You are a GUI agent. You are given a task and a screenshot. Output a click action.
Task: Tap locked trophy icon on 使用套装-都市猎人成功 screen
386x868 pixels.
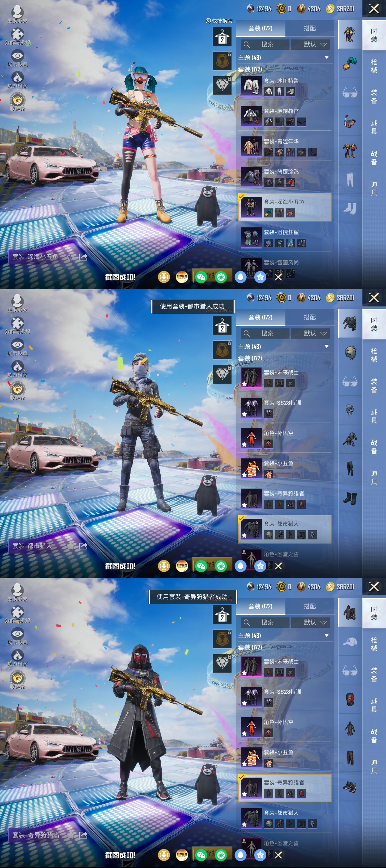[222, 350]
